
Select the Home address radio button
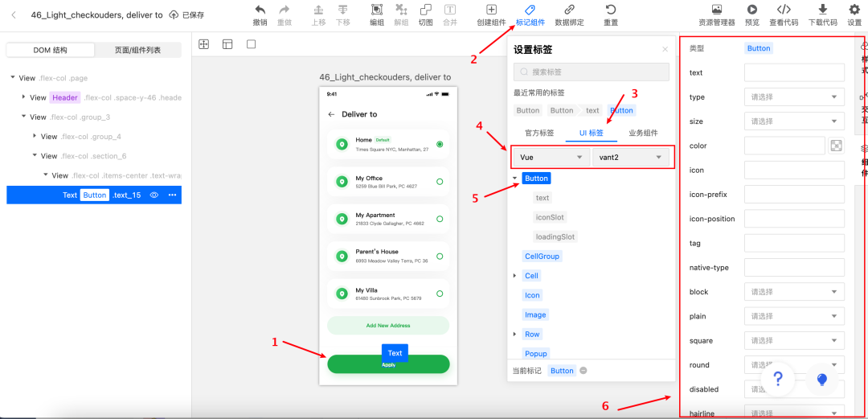(x=440, y=144)
